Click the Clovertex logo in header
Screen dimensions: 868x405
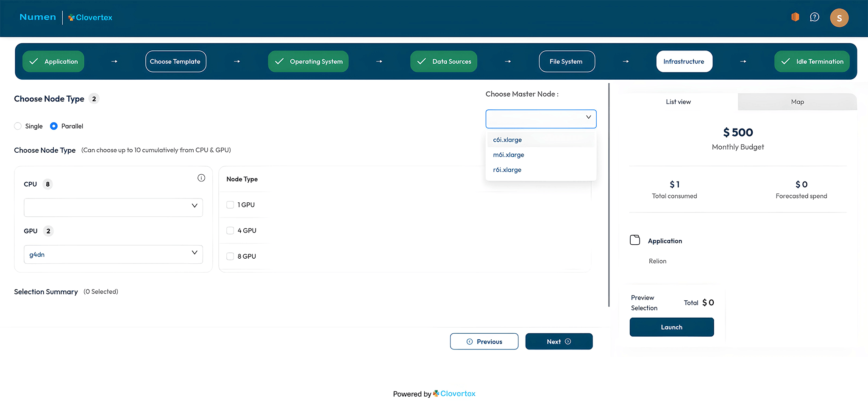point(90,17)
